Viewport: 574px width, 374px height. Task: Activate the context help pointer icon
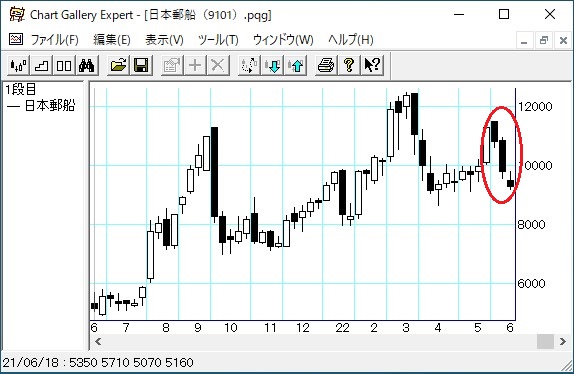point(372,66)
